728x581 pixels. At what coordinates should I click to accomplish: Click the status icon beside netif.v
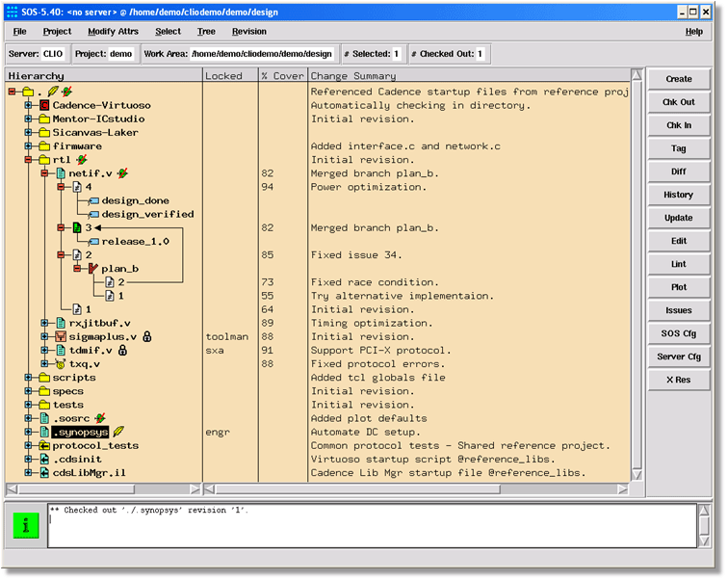122,173
